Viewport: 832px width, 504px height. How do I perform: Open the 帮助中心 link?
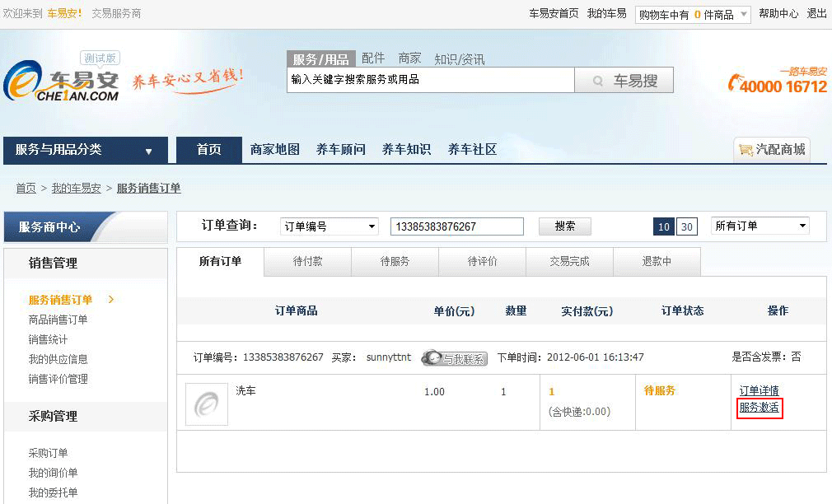(778, 14)
